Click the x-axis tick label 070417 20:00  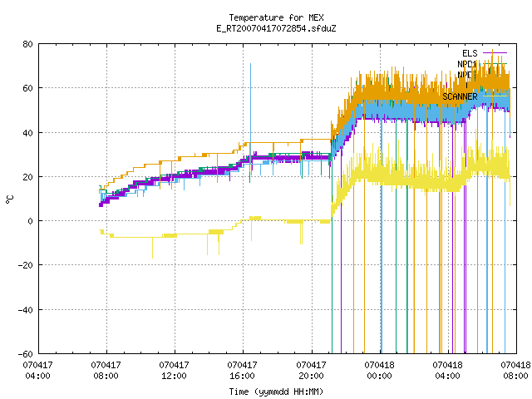(311, 370)
